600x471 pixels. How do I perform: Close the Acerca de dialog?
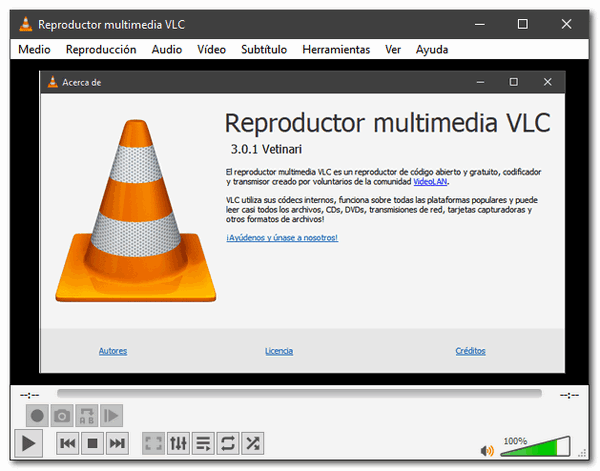coord(548,82)
